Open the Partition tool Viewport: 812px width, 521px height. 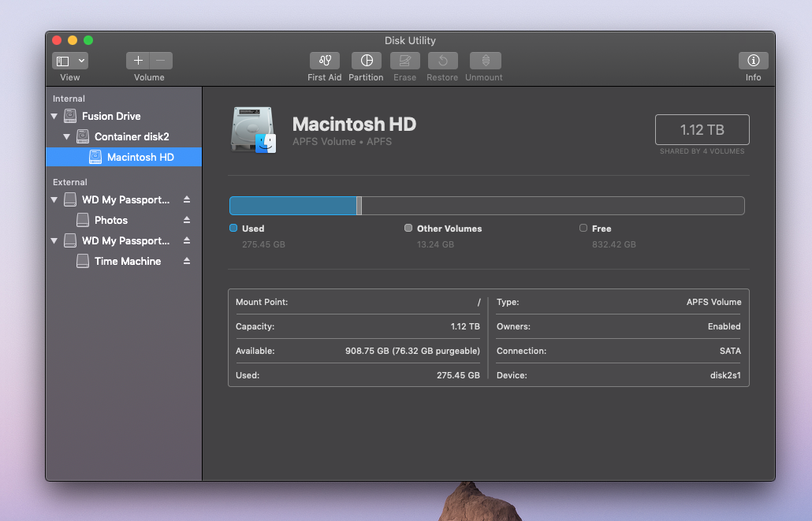point(366,61)
